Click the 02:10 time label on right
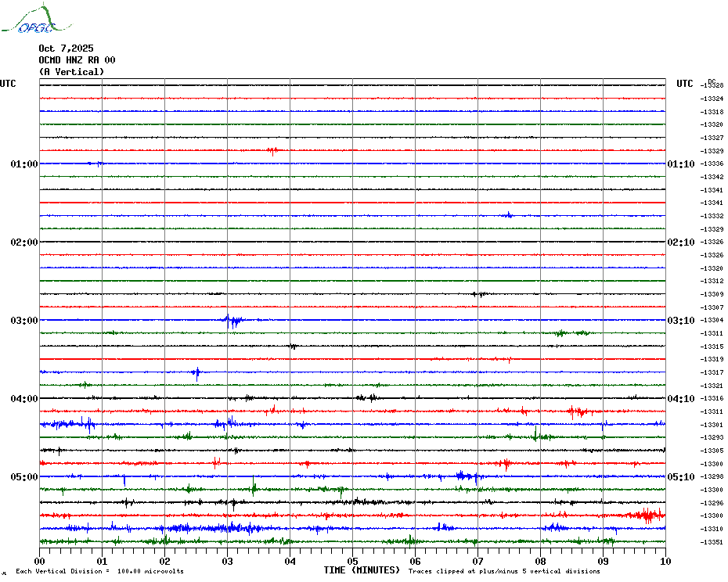728x582 pixels. coord(679,242)
